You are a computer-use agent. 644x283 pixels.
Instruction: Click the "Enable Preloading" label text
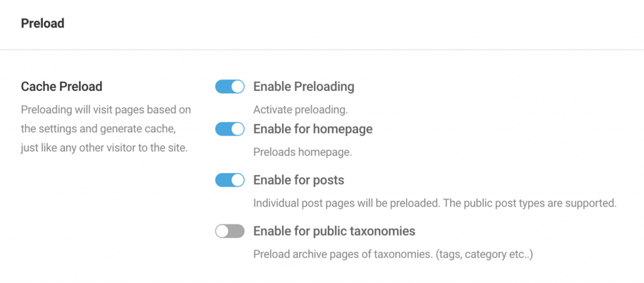point(304,87)
